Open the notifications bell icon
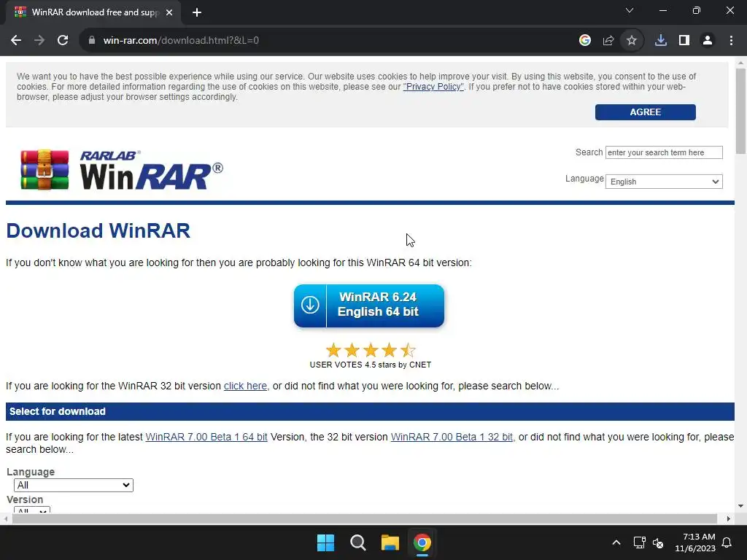The width and height of the screenshot is (747, 560). click(727, 542)
